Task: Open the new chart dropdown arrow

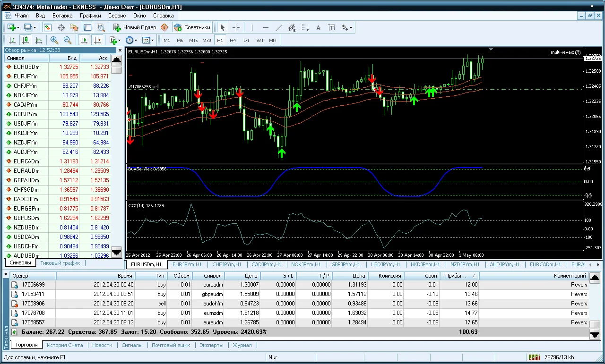Action: click(18, 27)
